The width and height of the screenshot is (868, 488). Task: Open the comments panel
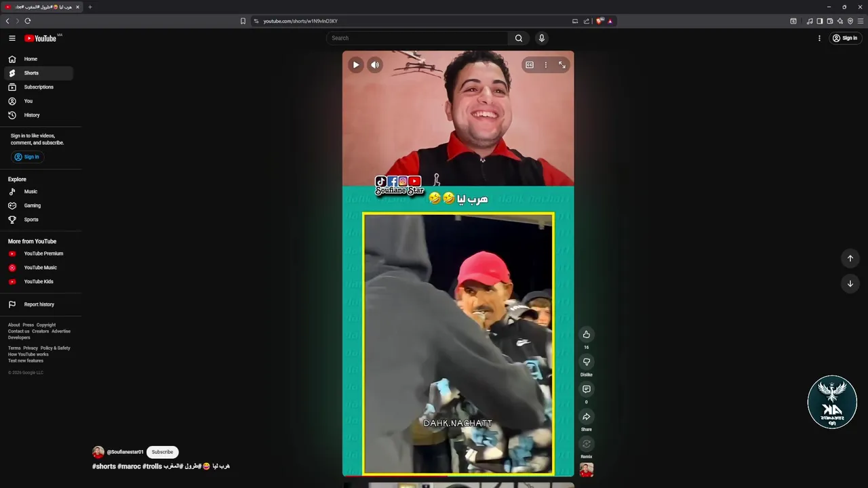pyautogui.click(x=587, y=389)
